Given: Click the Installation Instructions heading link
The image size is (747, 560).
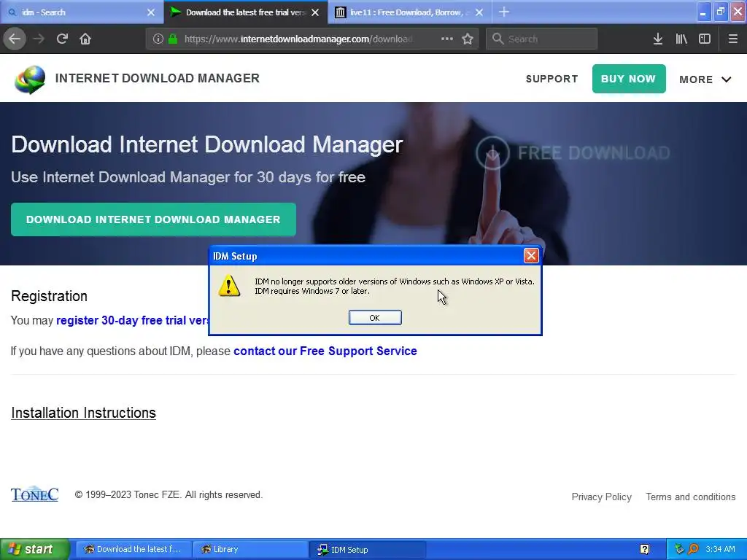Looking at the screenshot, I should tap(83, 413).
